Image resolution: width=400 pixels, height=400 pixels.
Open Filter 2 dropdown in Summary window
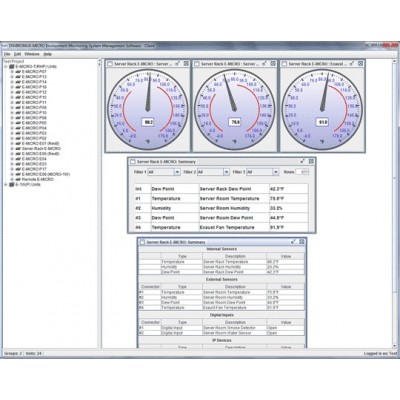(x=227, y=172)
